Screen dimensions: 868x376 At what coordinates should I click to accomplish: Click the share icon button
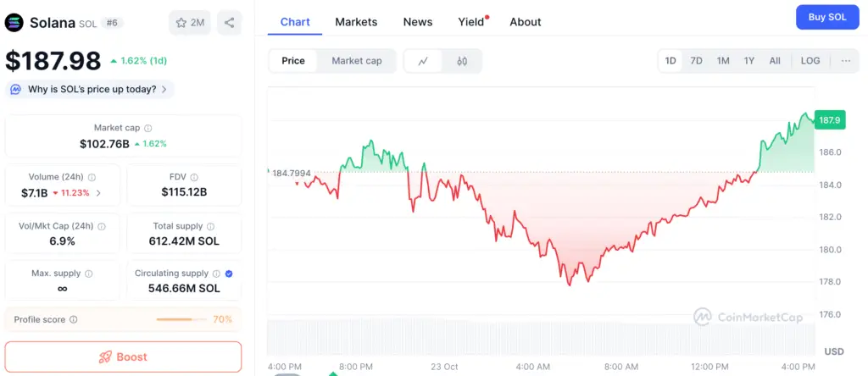point(229,23)
